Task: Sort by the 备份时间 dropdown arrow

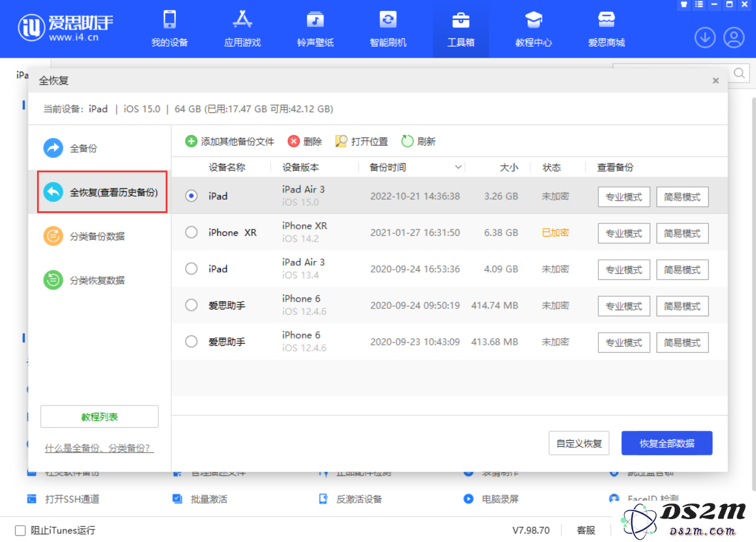Action: pos(459,168)
